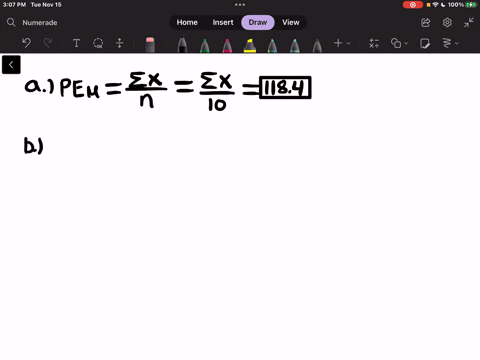
Task: Tap the battery status indicator
Action: click(x=471, y=5)
